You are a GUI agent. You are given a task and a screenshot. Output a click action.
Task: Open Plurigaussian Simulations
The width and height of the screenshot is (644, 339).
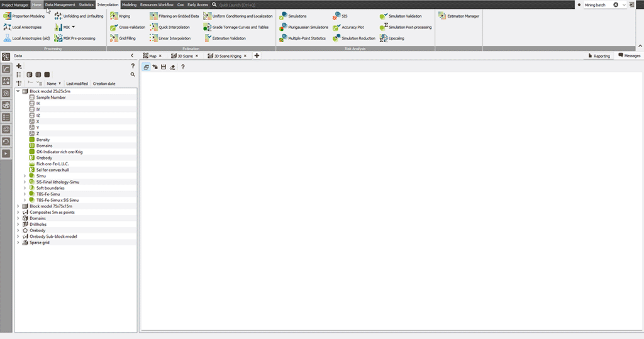[x=304, y=27]
